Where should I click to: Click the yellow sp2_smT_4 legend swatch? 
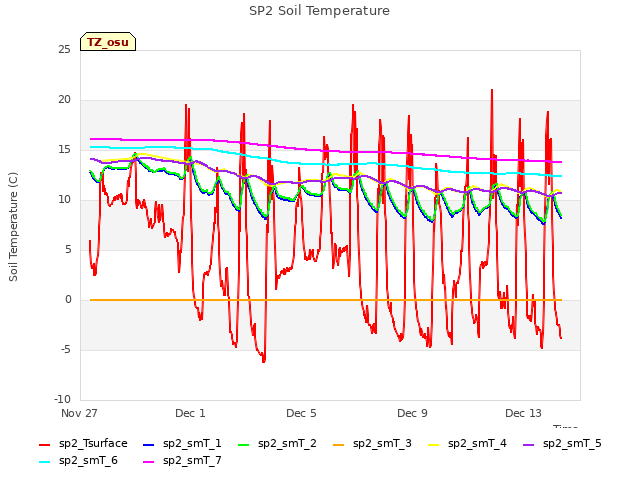pos(433,444)
